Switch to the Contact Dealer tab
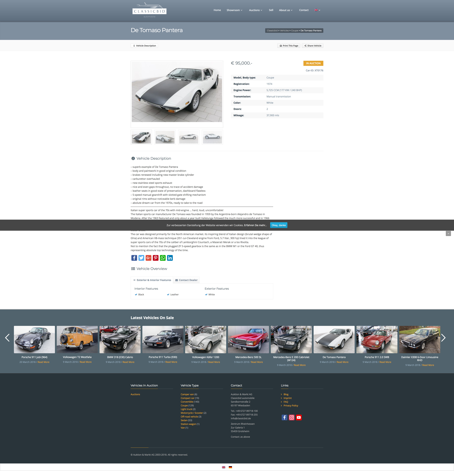The width and height of the screenshot is (454, 476). (186, 280)
